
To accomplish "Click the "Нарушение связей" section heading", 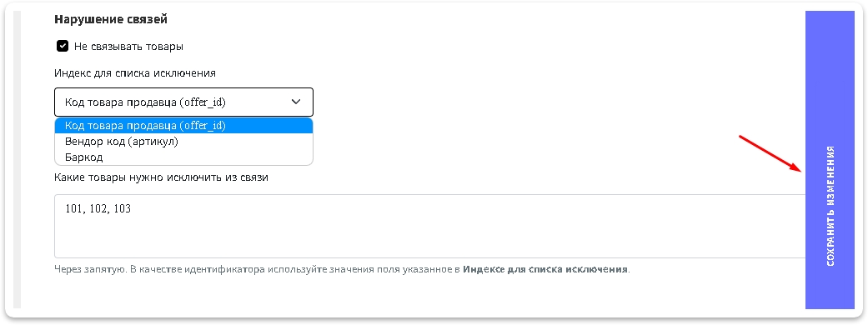I will click(111, 20).
